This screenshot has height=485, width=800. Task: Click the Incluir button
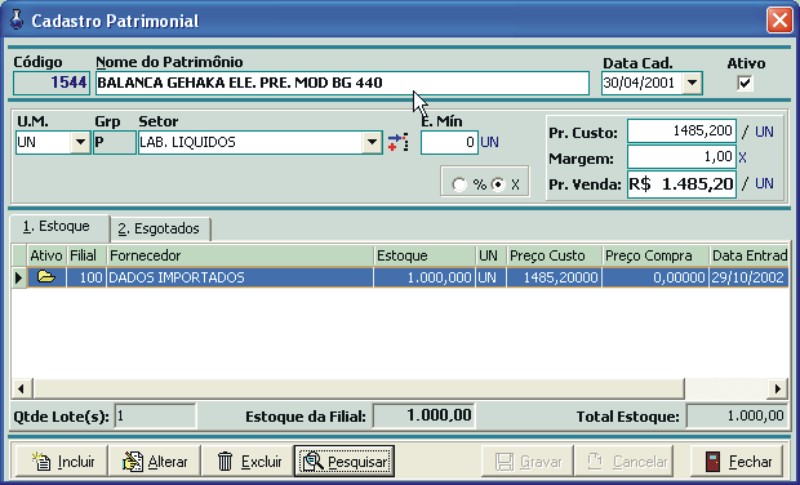[62, 462]
